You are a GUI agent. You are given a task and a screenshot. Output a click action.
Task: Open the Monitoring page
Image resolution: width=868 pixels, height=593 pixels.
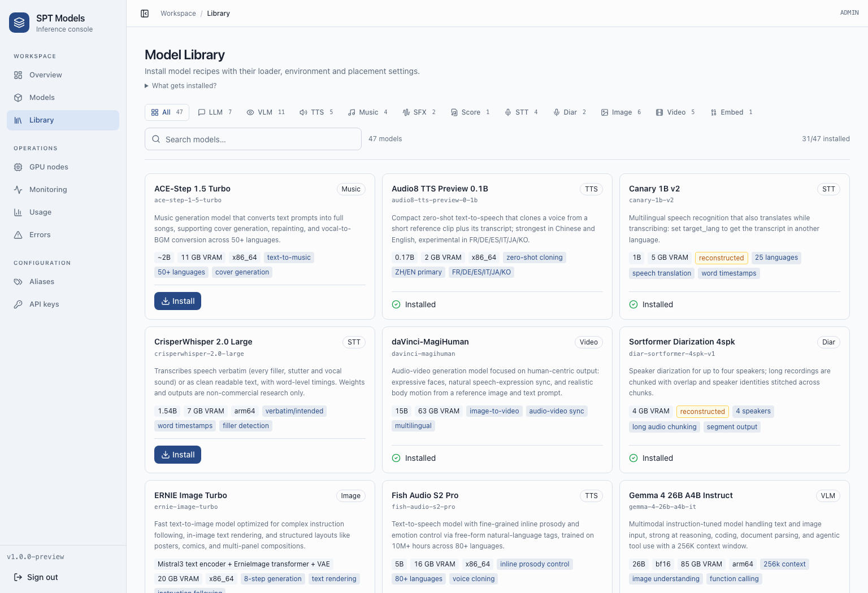click(63, 190)
